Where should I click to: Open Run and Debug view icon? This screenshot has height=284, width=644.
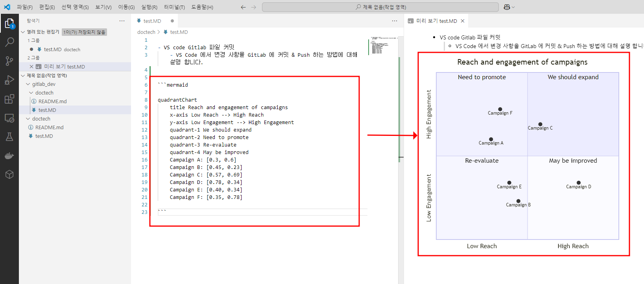9,80
